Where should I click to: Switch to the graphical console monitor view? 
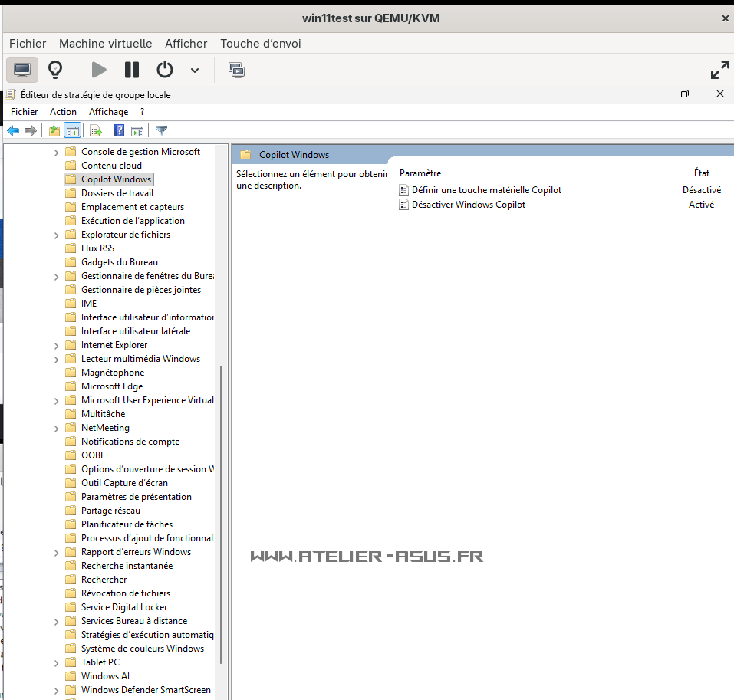coord(22,70)
